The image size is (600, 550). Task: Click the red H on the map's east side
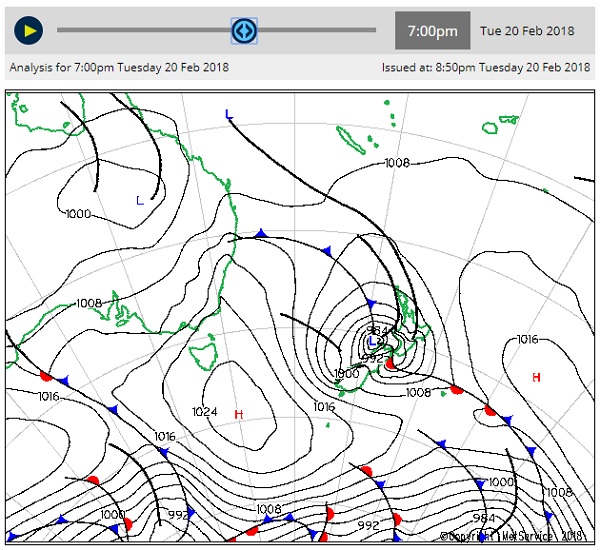pyautogui.click(x=536, y=377)
